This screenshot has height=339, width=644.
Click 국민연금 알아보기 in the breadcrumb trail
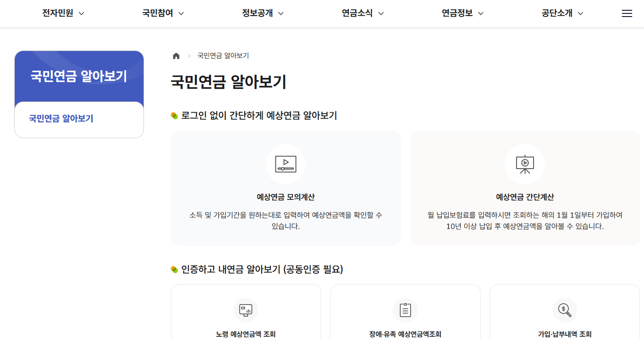coord(223,55)
